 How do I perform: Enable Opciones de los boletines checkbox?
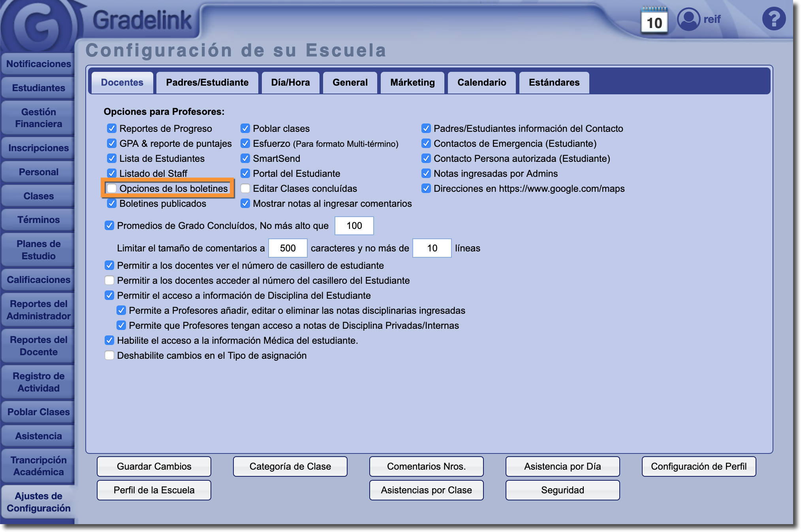coord(112,189)
